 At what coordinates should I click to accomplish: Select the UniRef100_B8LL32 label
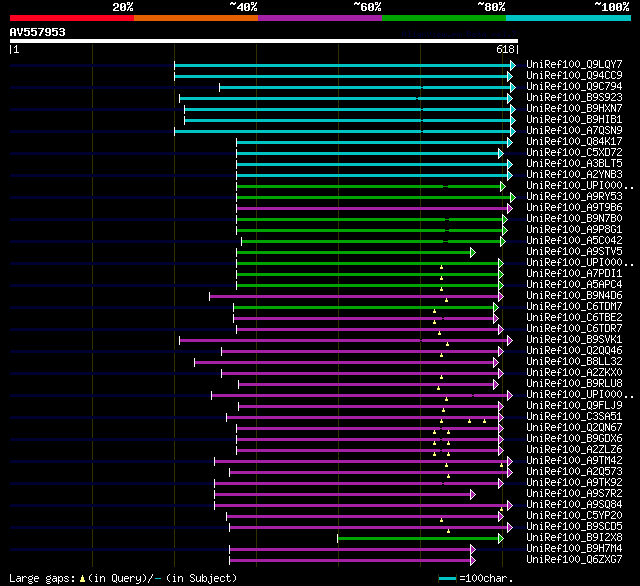574,362
